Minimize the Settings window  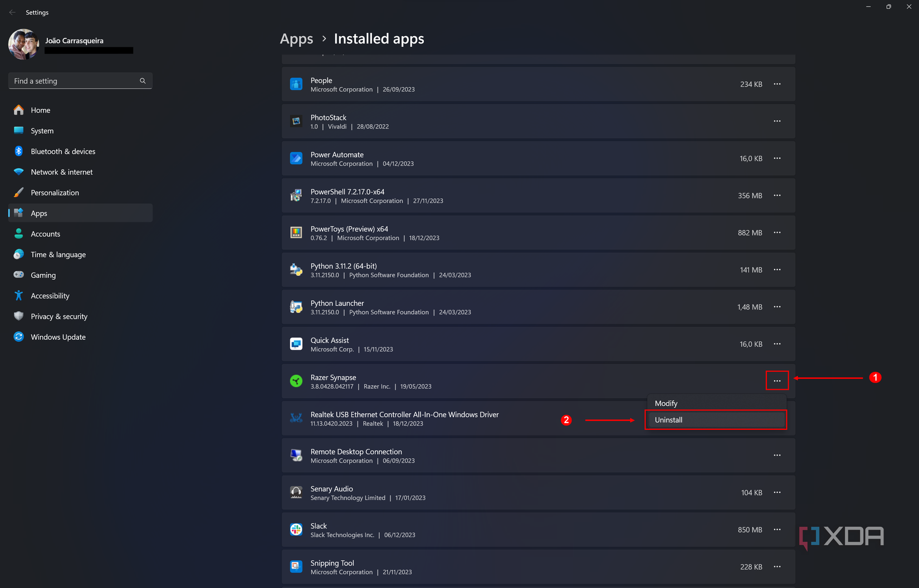(x=868, y=7)
